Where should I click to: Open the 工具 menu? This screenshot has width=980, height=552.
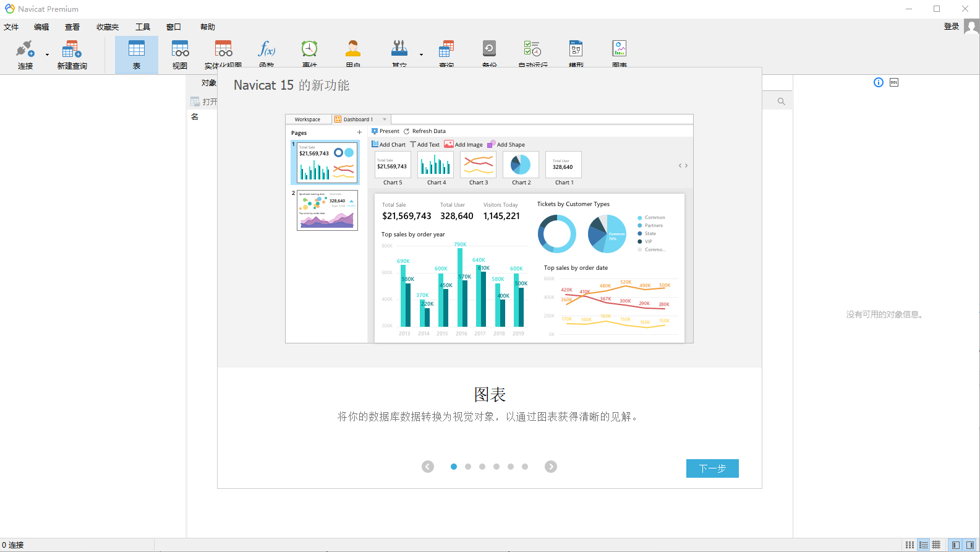pyautogui.click(x=143, y=27)
